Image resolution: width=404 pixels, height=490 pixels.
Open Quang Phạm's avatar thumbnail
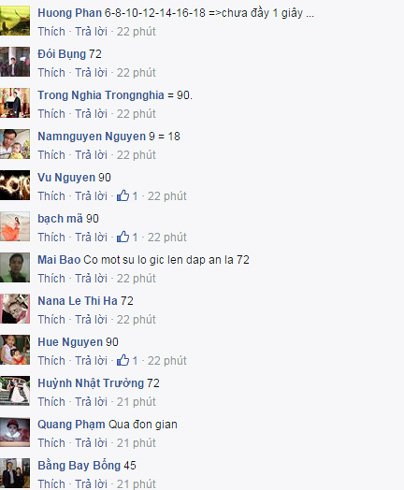pos(15,432)
